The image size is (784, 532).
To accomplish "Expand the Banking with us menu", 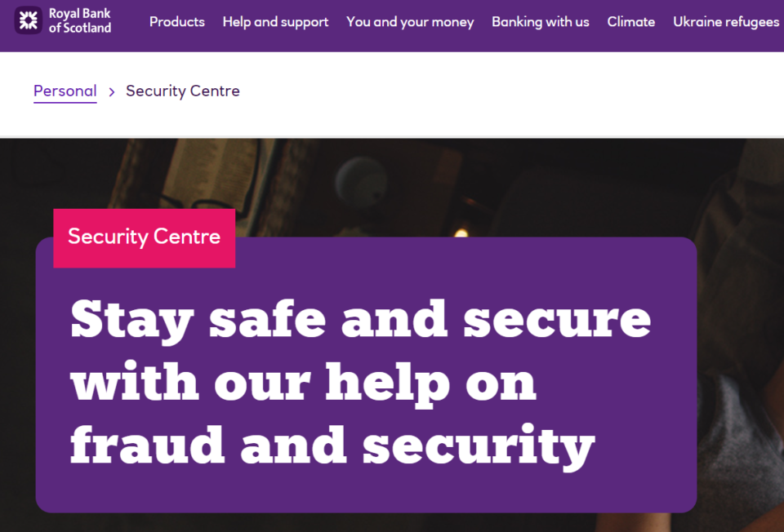I will [541, 22].
